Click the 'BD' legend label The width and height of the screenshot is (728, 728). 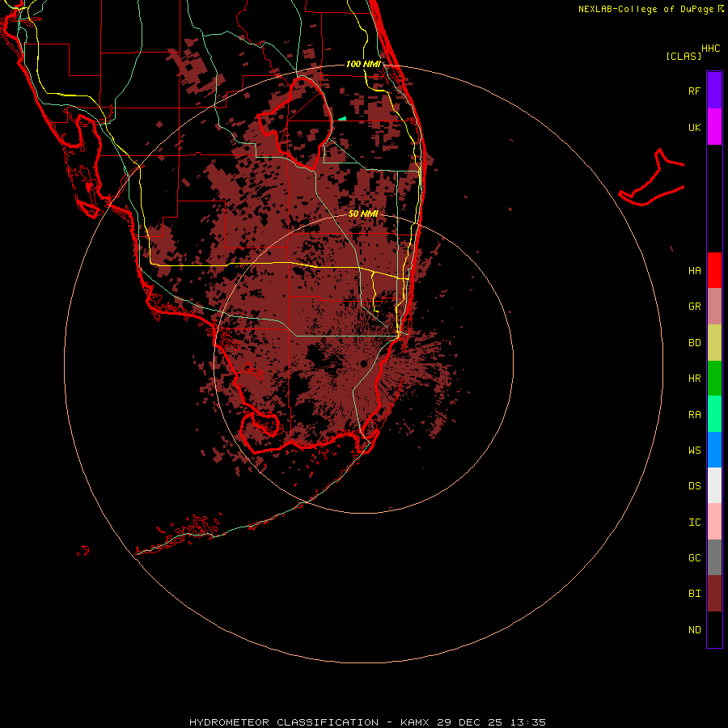695,343
